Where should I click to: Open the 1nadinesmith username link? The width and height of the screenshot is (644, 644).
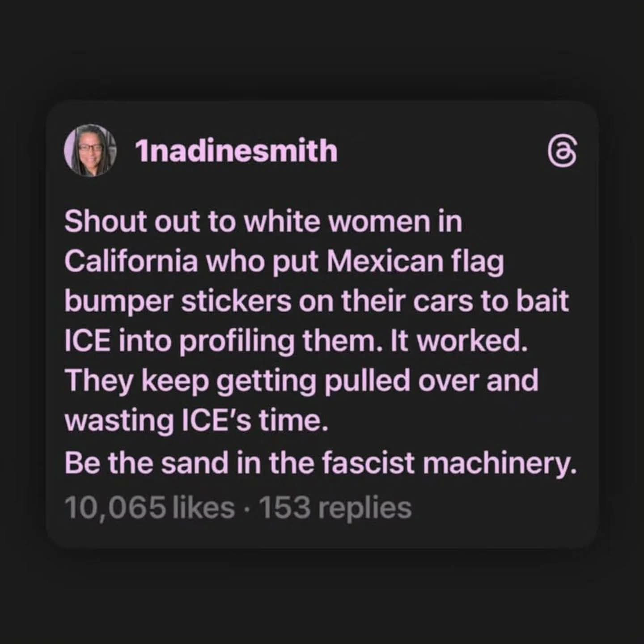click(x=237, y=151)
